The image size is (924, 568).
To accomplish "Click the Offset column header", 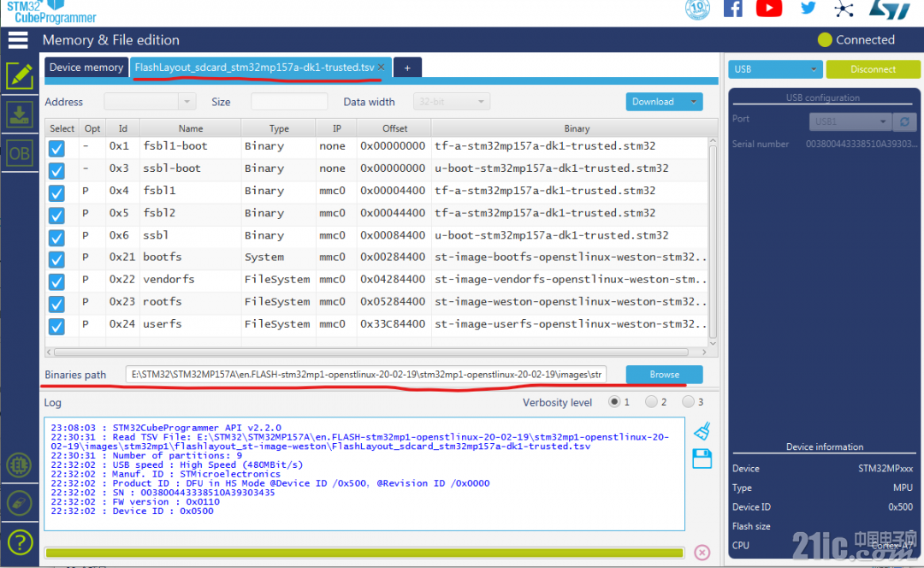I will click(394, 128).
